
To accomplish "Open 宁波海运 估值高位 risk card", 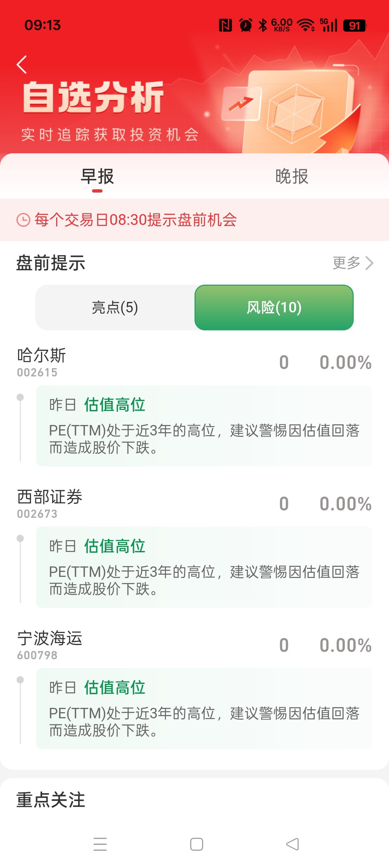I will (x=204, y=709).
